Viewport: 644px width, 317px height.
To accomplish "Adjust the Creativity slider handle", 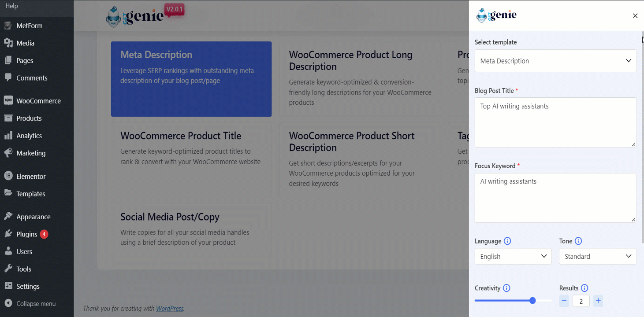I will 532,301.
